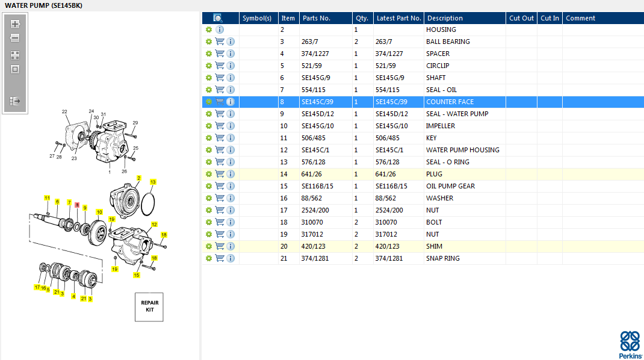644x360 pixels.
Task: Select the WATER PUMP HOUSING description
Action: (465, 150)
